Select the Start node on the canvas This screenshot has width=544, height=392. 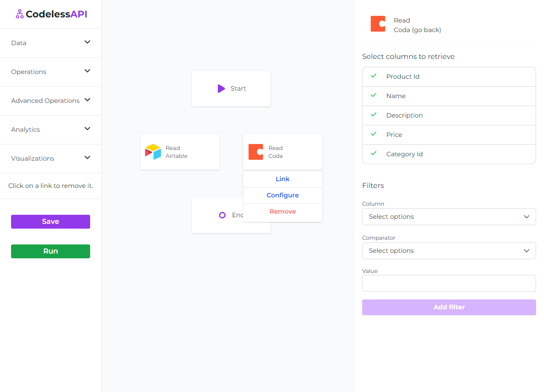[x=231, y=89]
